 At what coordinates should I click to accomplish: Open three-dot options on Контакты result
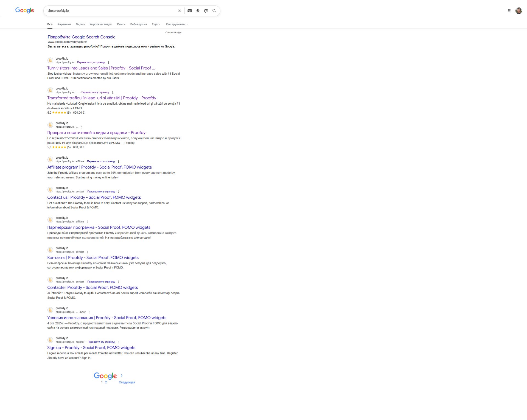[88, 252]
